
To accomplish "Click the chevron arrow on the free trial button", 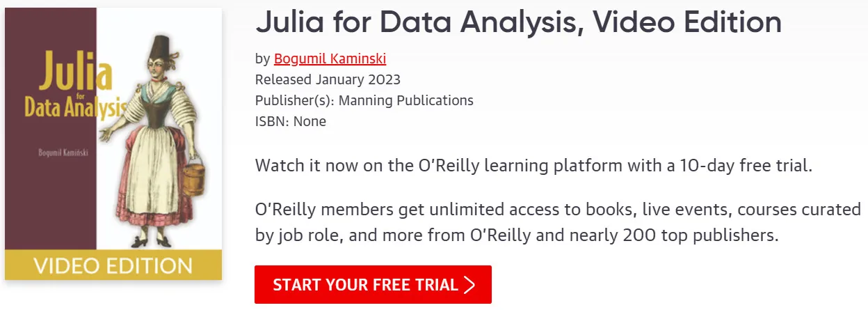I will coord(469,285).
